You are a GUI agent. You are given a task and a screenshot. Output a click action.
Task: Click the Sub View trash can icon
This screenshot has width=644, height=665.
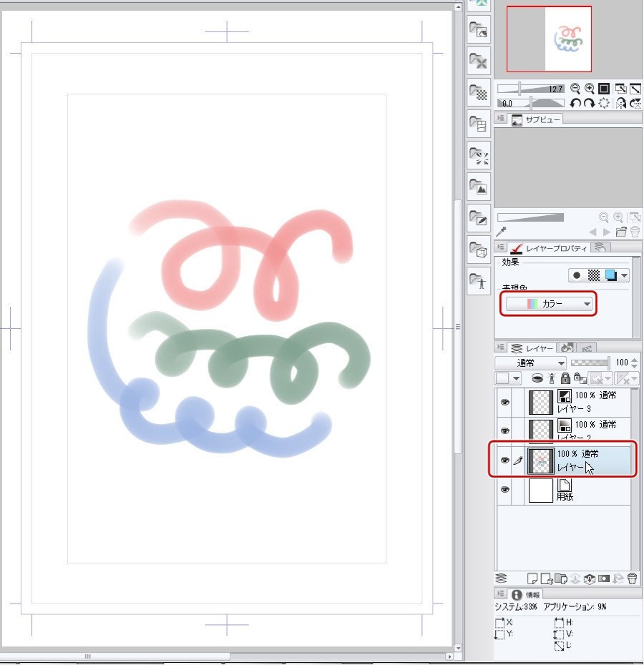tap(635, 232)
